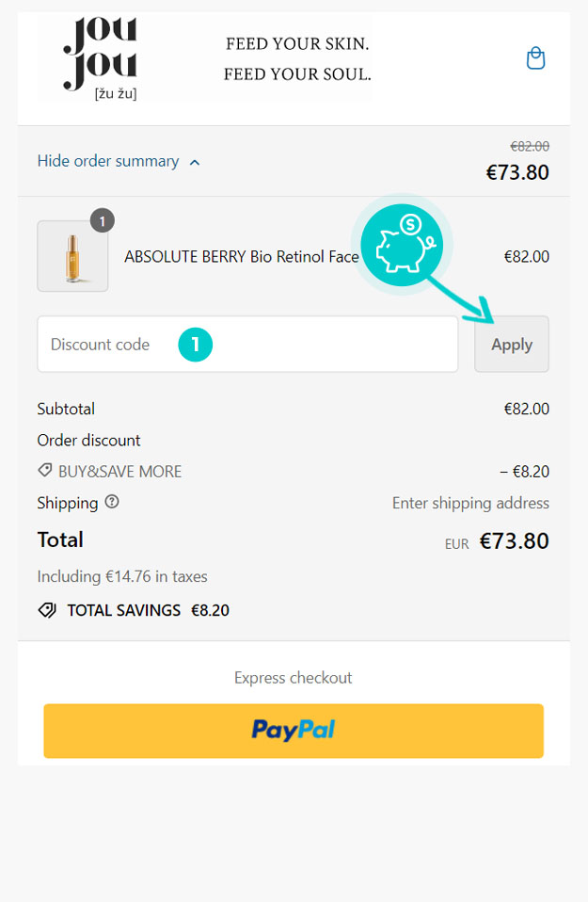Open the shopping bag cart icon
The width and height of the screenshot is (588, 902).
(x=535, y=58)
